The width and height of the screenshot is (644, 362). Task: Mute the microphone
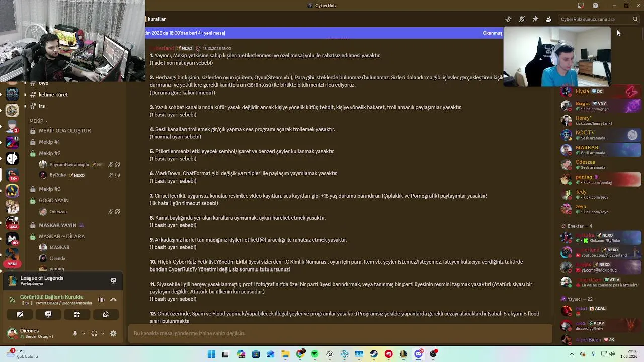click(x=75, y=333)
